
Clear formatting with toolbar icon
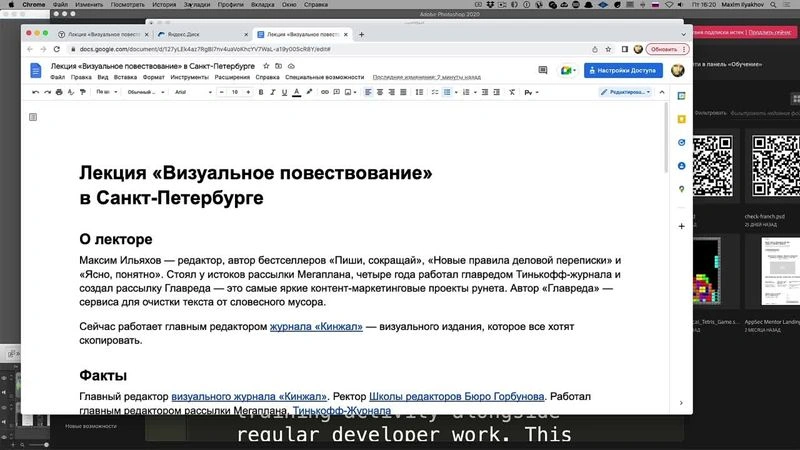click(512, 92)
